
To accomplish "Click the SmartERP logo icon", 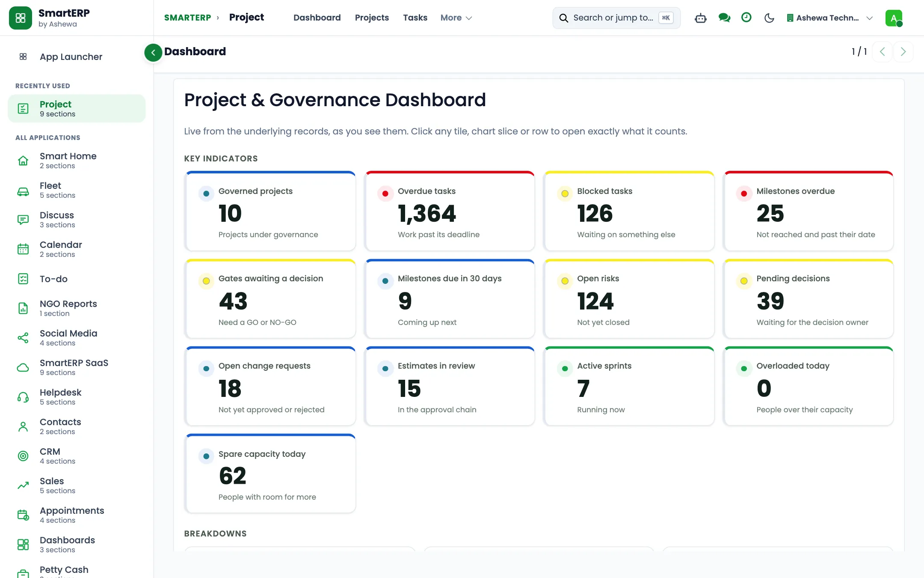I will 20,18.
